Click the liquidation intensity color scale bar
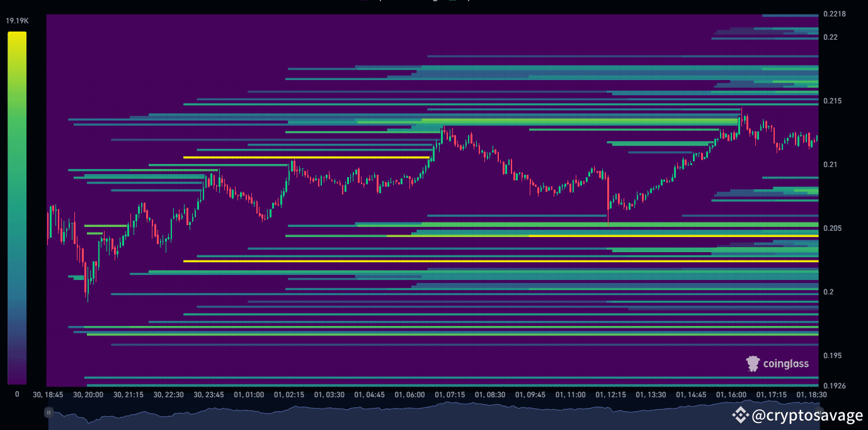 coord(17,208)
